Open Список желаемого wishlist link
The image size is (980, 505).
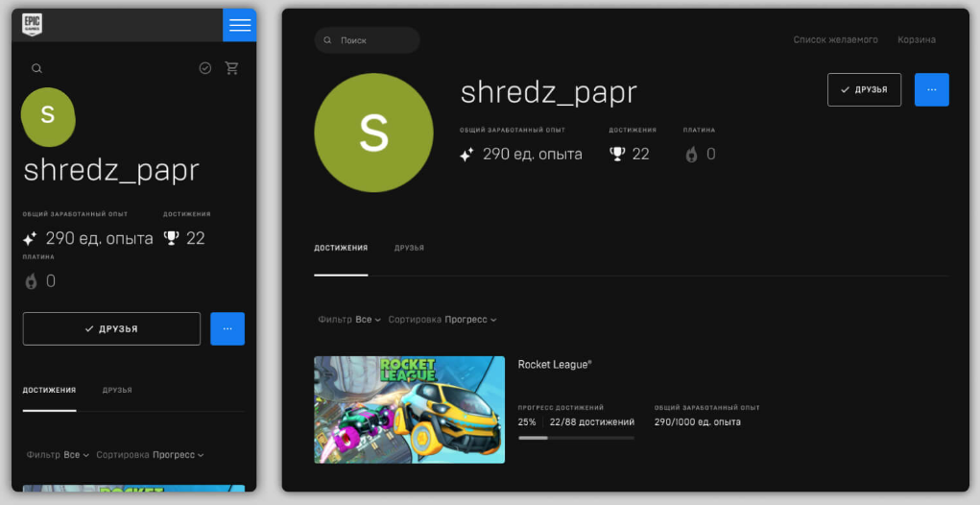click(836, 39)
